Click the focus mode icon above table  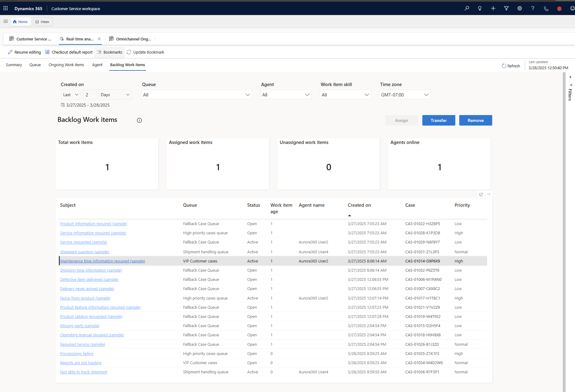click(x=481, y=194)
